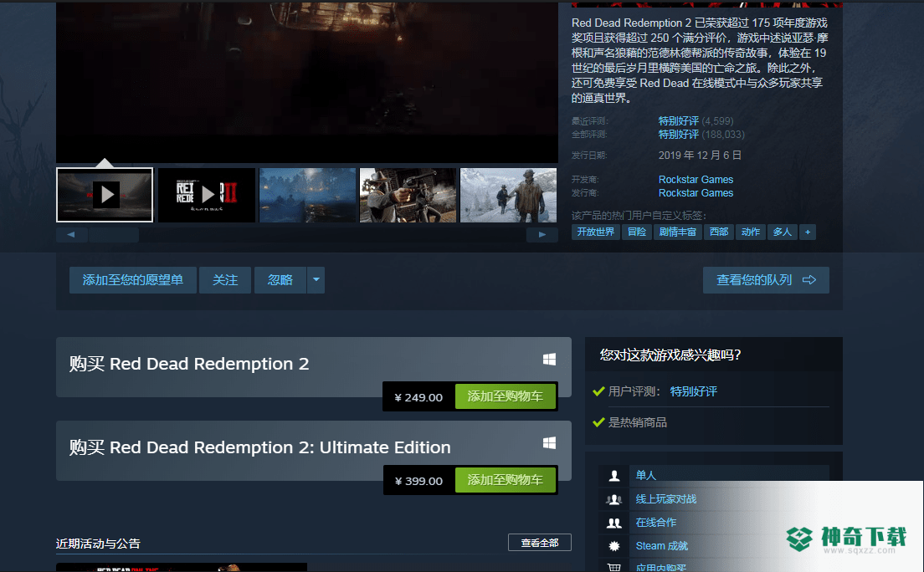
Task: Select the 开放世界 tag
Action: click(595, 232)
